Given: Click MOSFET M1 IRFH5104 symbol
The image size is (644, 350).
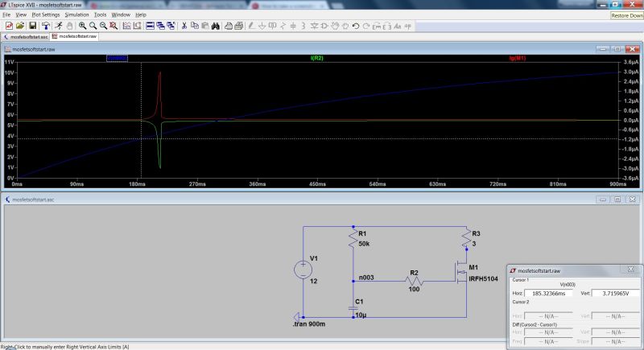Looking at the screenshot, I should click(x=461, y=273).
